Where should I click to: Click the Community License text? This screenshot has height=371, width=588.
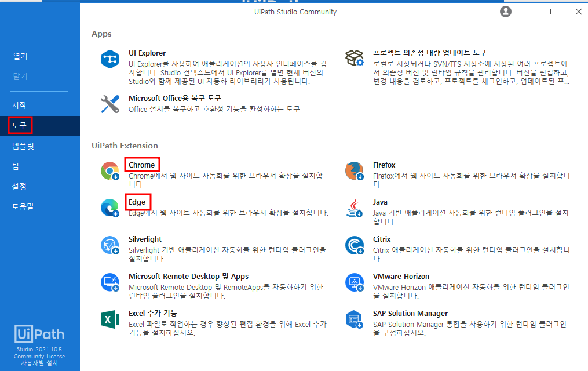pyautogui.click(x=39, y=357)
